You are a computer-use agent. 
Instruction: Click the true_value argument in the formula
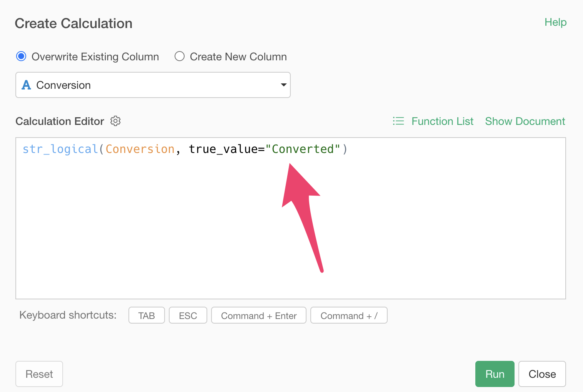pyautogui.click(x=223, y=149)
